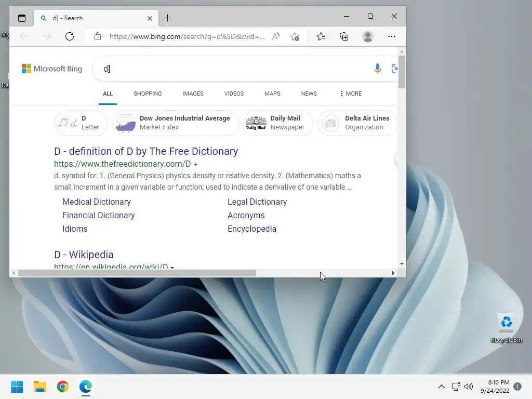Click the horizontal scrollbar right arrow

(x=393, y=273)
